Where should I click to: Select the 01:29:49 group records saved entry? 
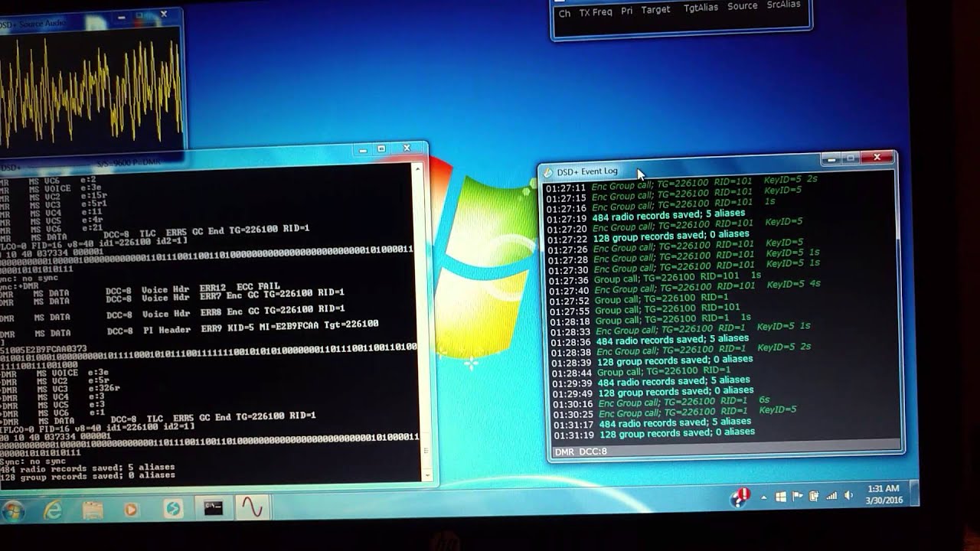(x=653, y=393)
